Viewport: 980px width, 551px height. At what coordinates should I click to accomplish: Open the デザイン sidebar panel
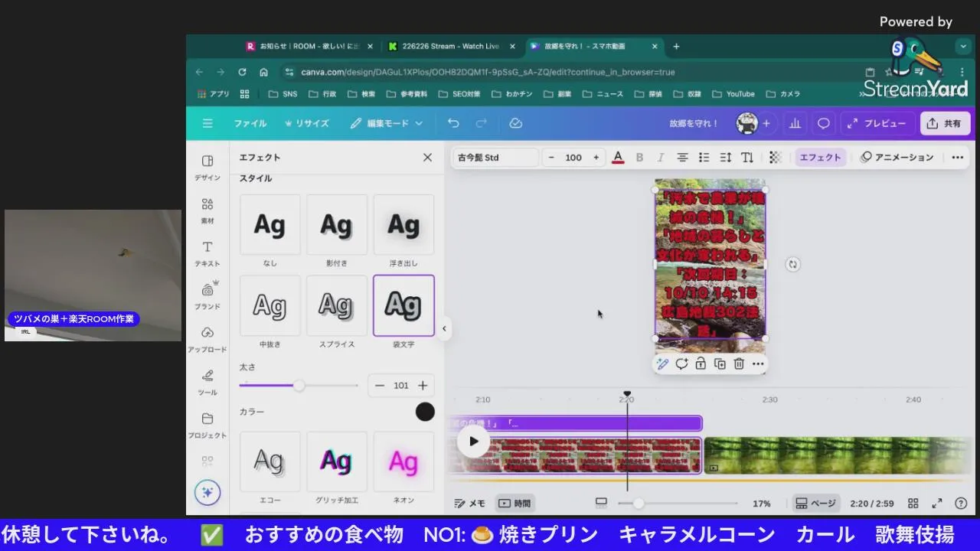[x=207, y=167]
